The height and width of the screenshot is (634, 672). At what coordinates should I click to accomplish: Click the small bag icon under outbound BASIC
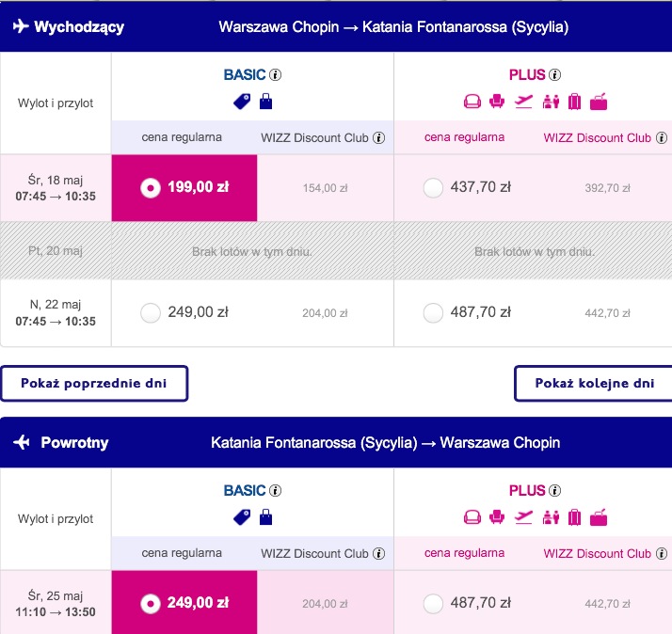point(265,102)
